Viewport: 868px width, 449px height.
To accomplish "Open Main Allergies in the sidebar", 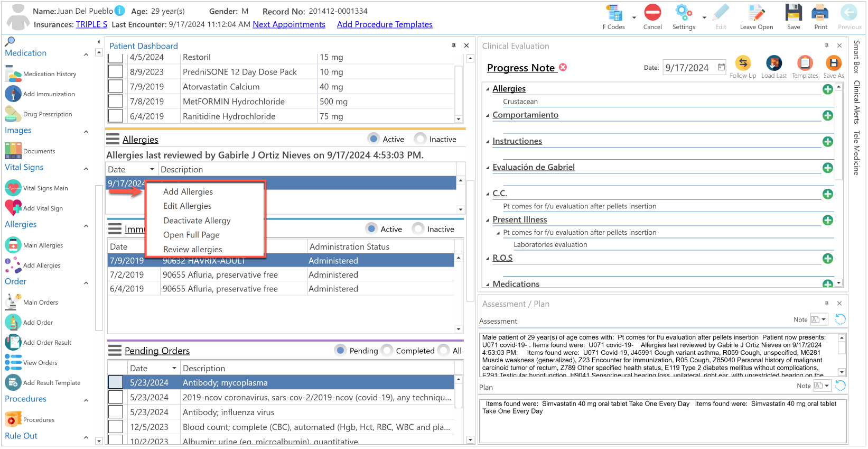I will (x=34, y=245).
